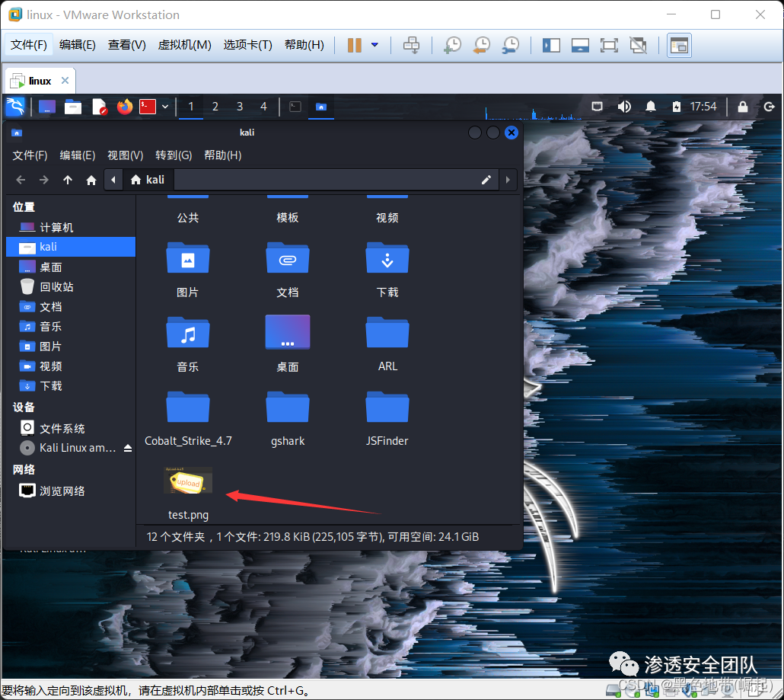This screenshot has width=784, height=700.
Task: Show or hide the VMware library sidebar
Action: [551, 46]
